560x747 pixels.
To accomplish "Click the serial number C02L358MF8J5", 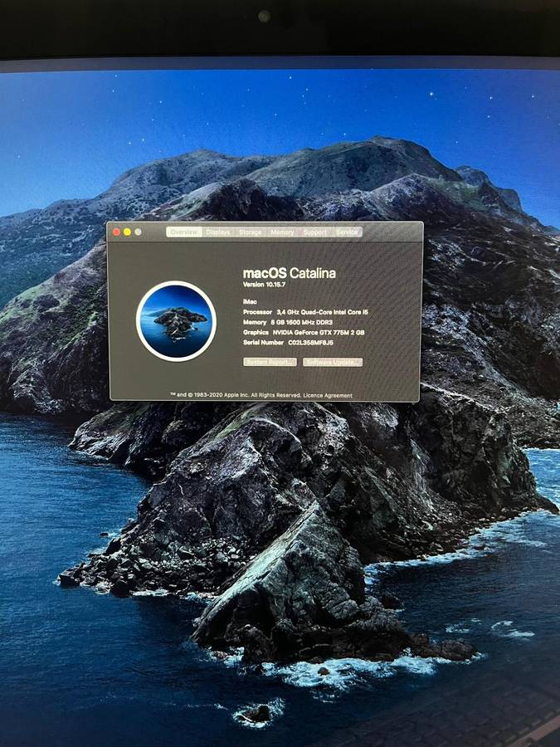I will [310, 341].
